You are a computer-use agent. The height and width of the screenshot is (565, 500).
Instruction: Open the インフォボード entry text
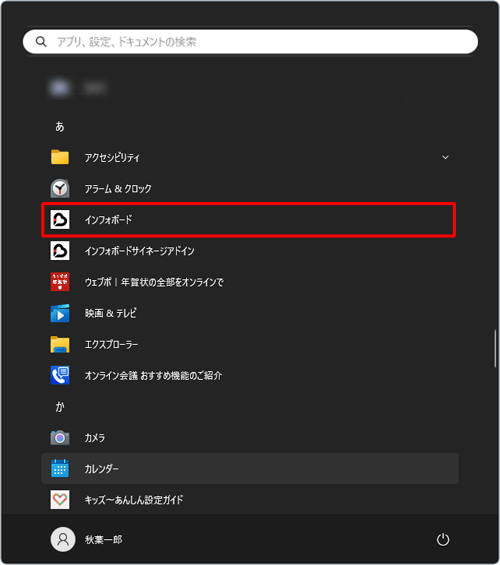(108, 219)
